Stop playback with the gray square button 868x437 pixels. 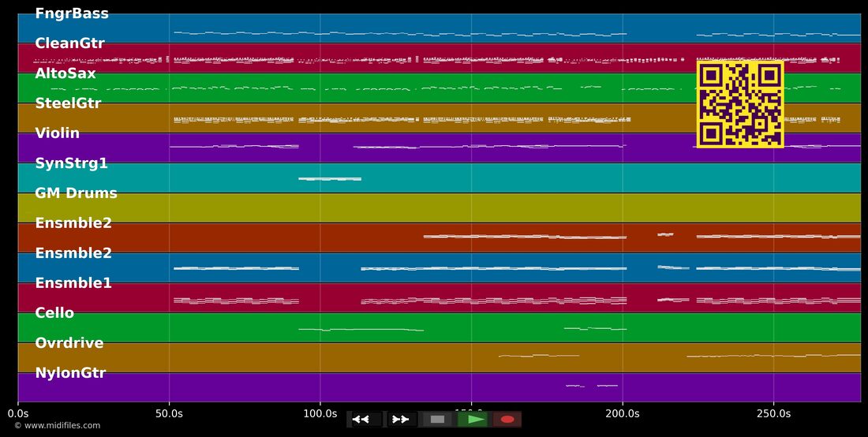coord(437,420)
